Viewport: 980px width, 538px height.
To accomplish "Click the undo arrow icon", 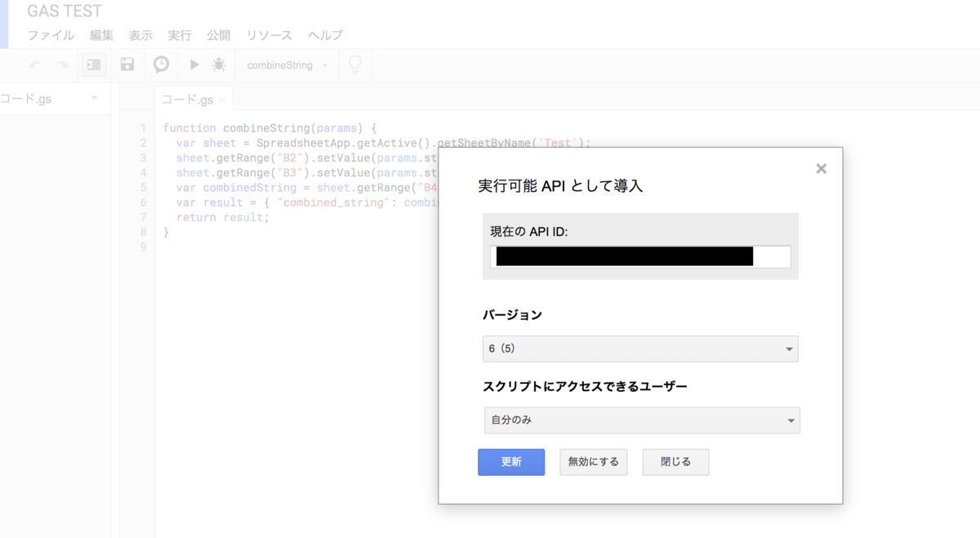I will coord(35,64).
